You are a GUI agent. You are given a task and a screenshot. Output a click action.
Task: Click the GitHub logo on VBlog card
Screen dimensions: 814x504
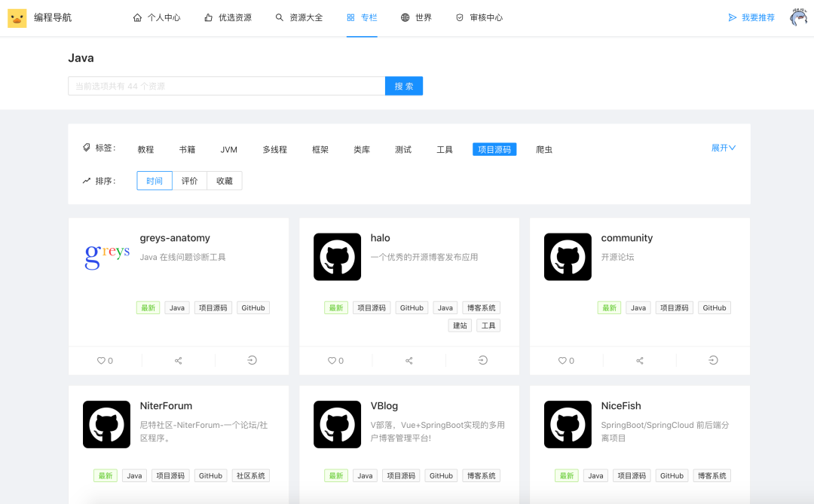[x=337, y=424]
